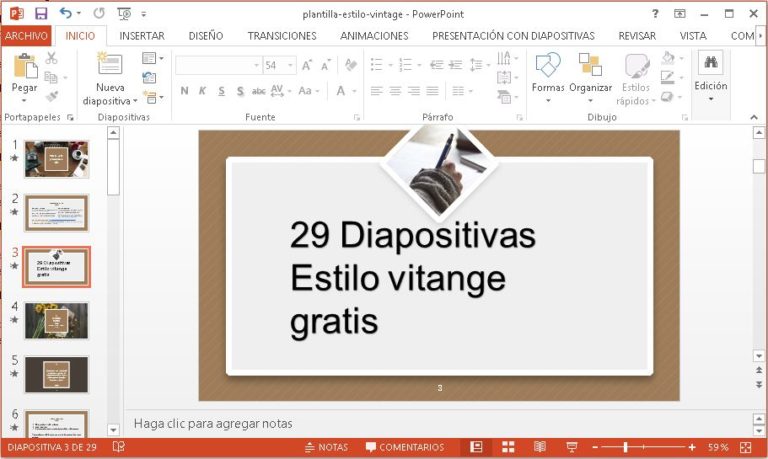Toggle underline S formatting

(221, 91)
